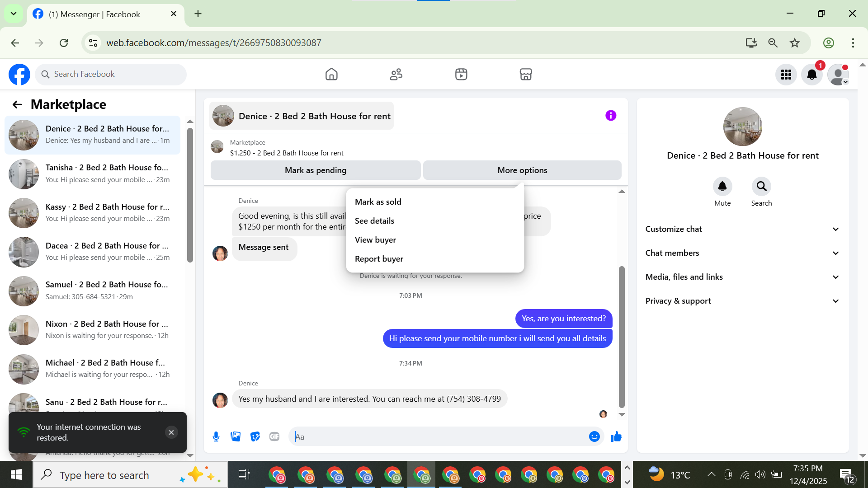Send a thumbs-up like
Screen dimensions: 868x488
coord(616,436)
